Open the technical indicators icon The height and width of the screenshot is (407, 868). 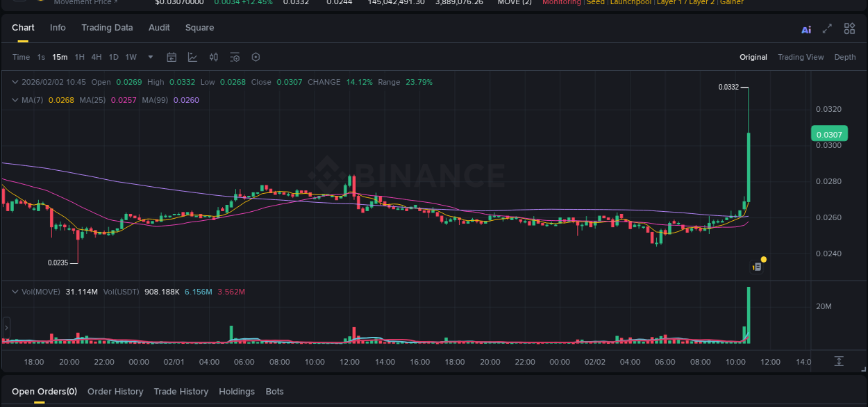click(x=213, y=57)
